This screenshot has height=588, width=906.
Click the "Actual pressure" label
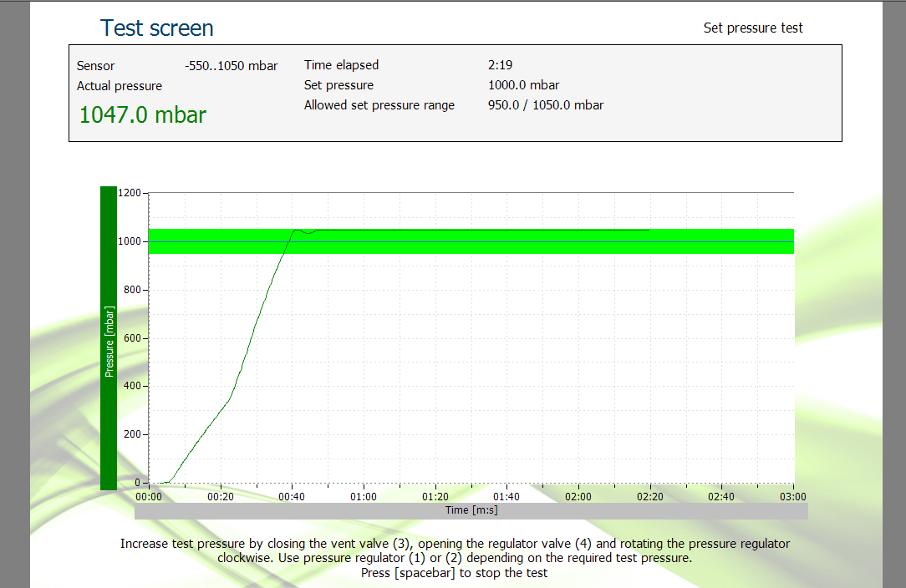pyautogui.click(x=120, y=86)
